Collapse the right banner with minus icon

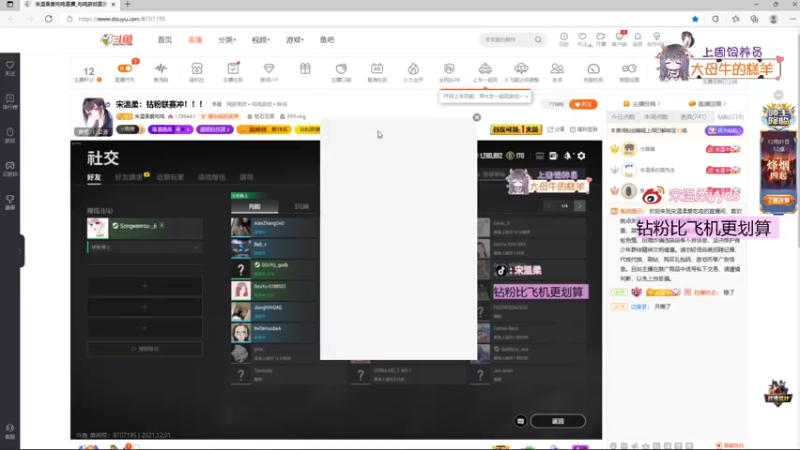click(778, 95)
